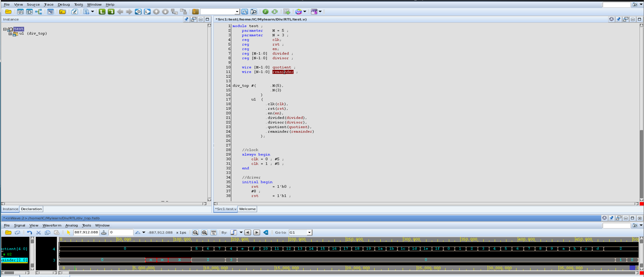Viewport: 644px width, 277px height.
Task: Click the add-to-waveform green plus icon
Action: click(x=287, y=12)
